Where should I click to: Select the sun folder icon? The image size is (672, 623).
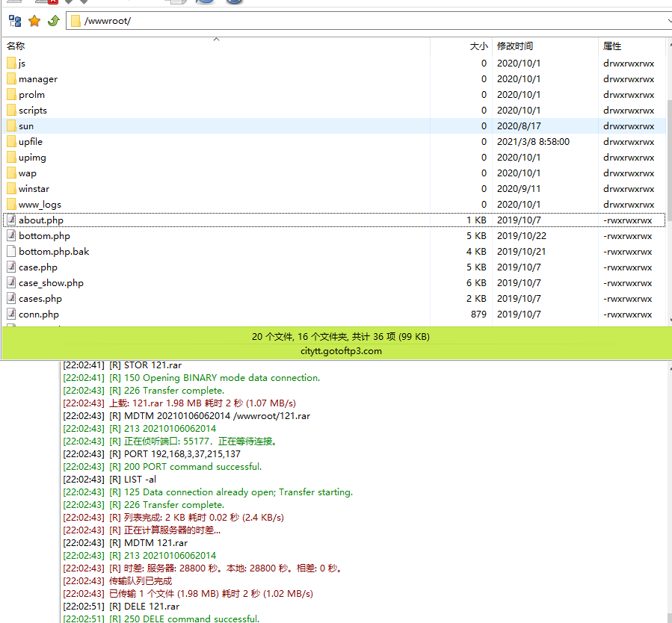click(x=11, y=126)
